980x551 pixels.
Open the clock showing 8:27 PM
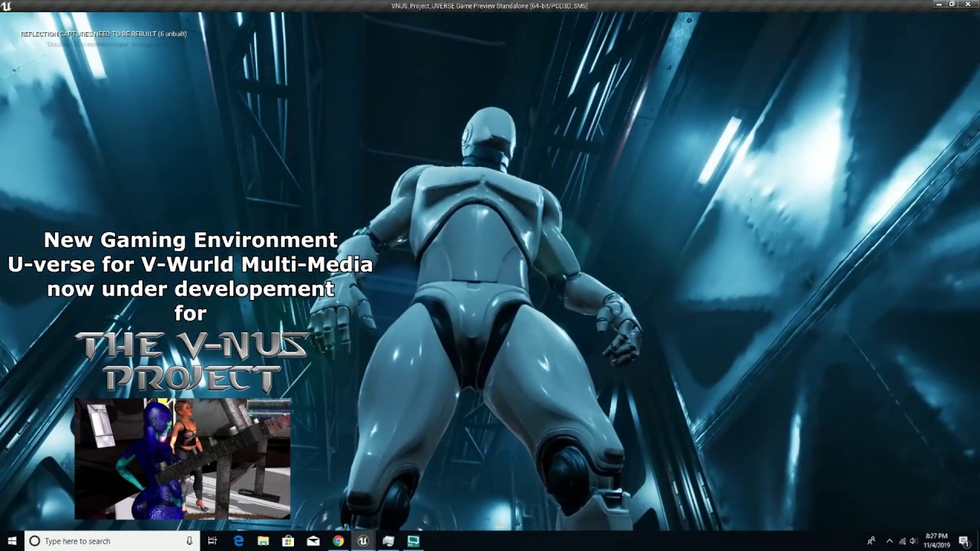pos(937,540)
